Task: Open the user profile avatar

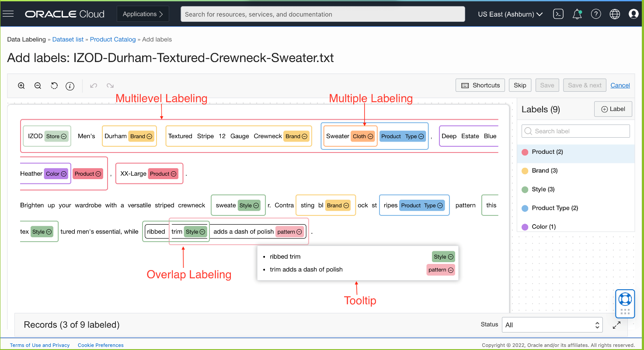Action: tap(634, 14)
